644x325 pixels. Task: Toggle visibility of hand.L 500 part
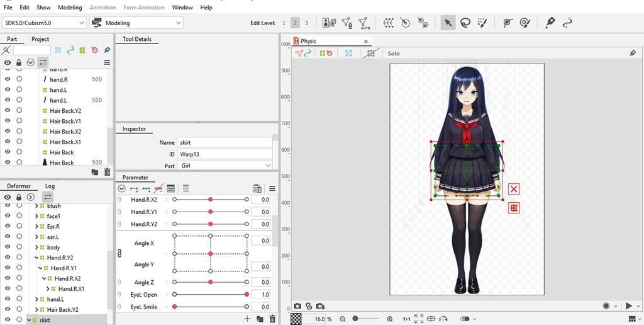(x=8, y=100)
